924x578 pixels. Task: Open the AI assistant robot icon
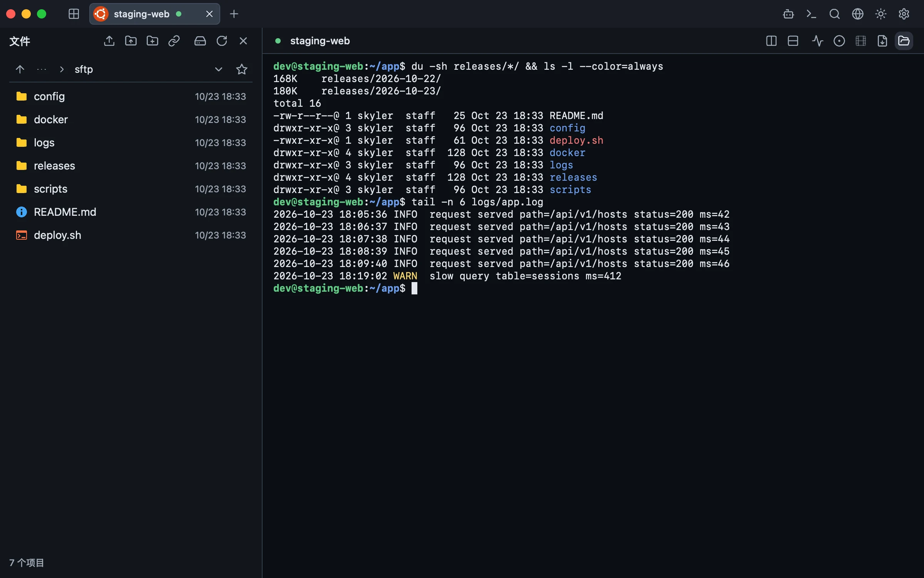point(788,14)
